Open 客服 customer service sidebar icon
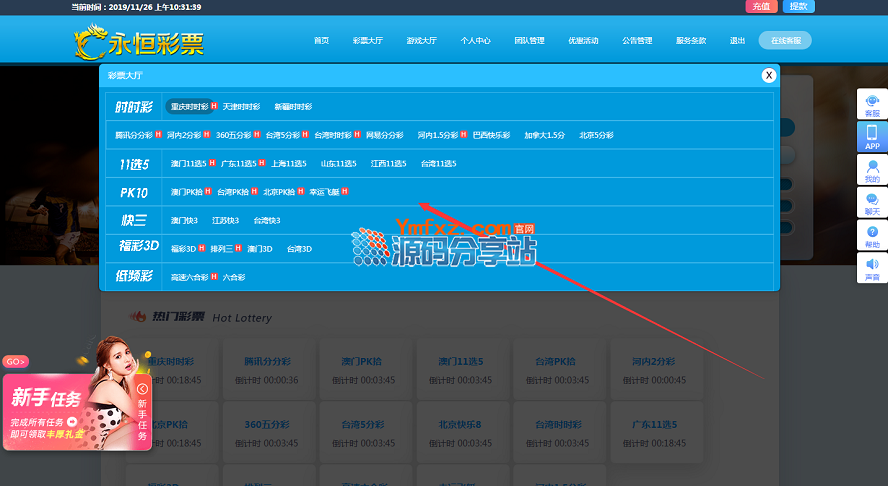This screenshot has height=486, width=888. click(872, 105)
